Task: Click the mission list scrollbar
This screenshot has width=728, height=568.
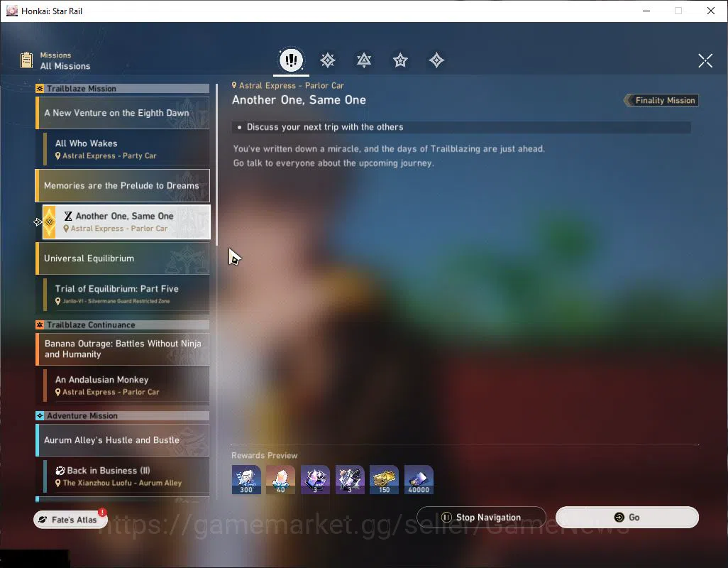Action: (216, 165)
